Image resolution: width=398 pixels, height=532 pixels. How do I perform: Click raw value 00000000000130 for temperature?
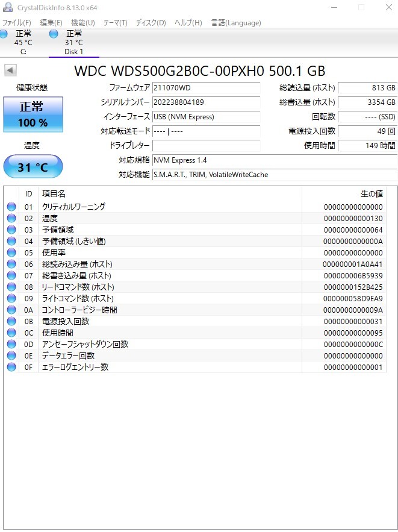point(353,219)
